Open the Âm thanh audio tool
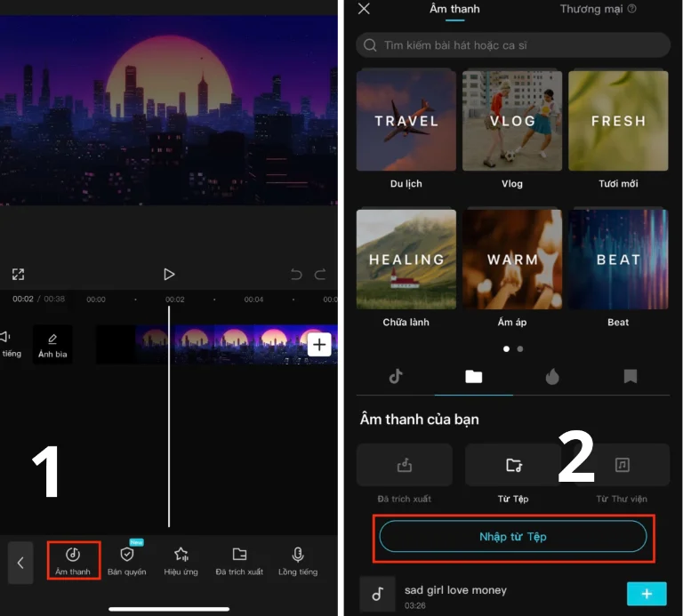683x616 pixels. click(73, 560)
